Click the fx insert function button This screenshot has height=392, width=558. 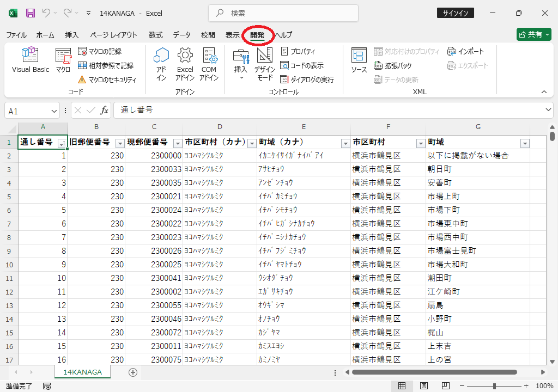pos(104,111)
